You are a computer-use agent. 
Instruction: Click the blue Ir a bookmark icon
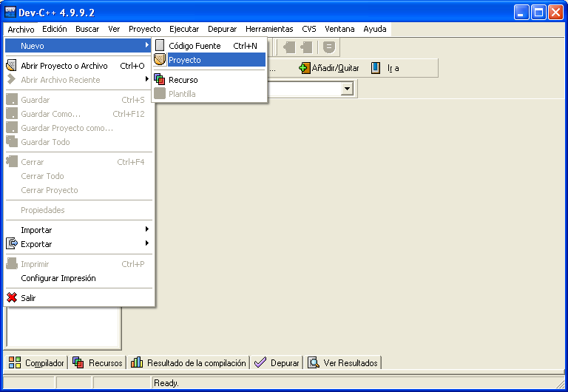(x=376, y=68)
